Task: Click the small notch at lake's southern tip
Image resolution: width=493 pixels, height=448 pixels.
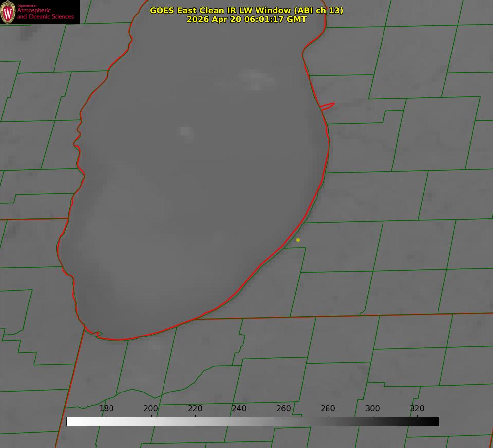Action: click(98, 334)
